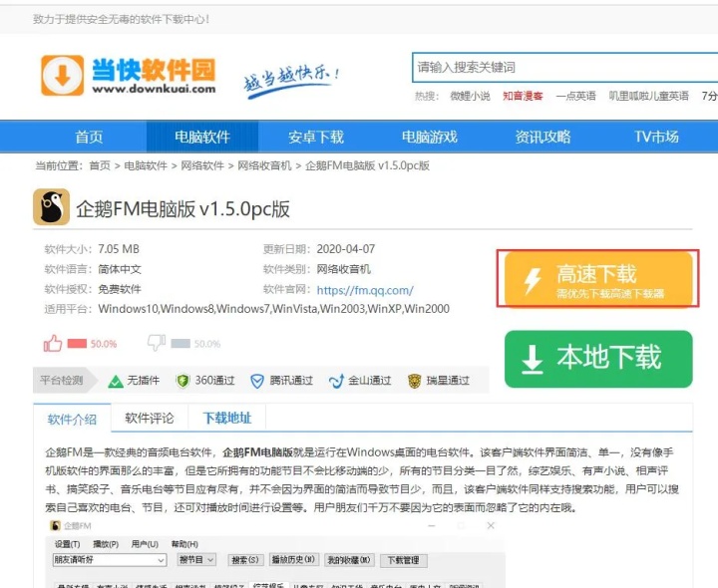Click the 搜索(S) button in 企鹅FM

point(245,560)
